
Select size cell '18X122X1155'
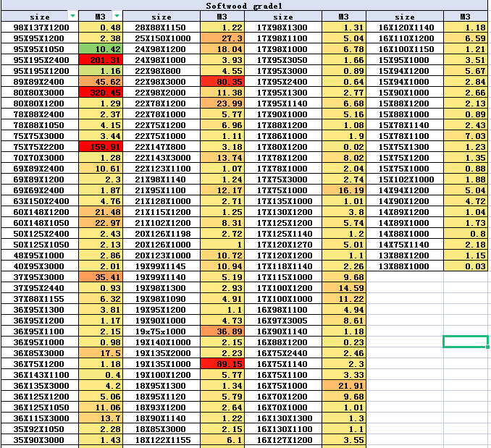(x=161, y=440)
